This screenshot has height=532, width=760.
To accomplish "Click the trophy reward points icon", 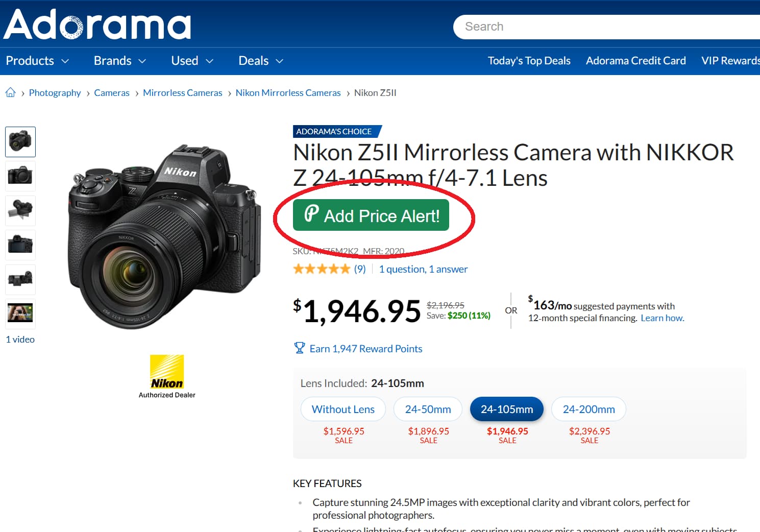I will pos(300,348).
